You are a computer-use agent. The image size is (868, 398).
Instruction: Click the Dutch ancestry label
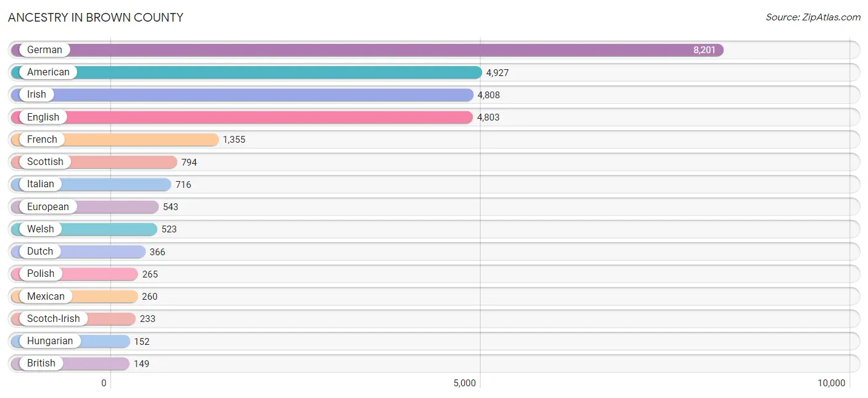(x=40, y=252)
